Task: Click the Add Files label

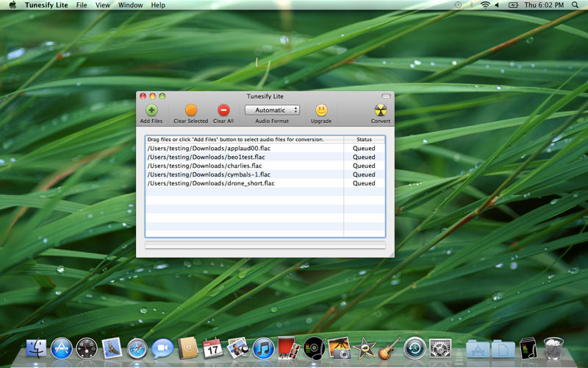Action: point(151,121)
